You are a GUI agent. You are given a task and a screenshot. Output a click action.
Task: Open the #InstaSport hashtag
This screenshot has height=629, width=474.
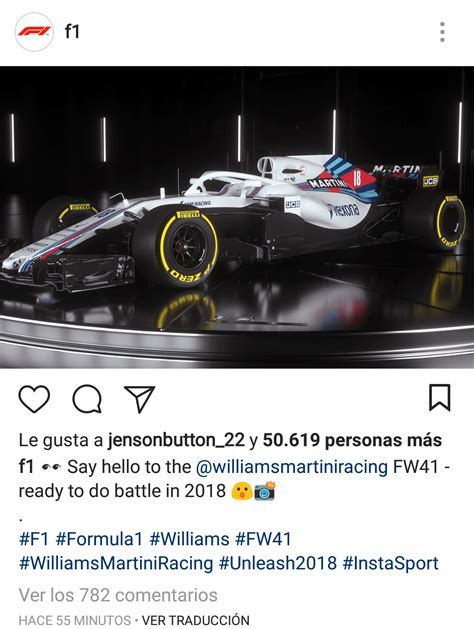(x=391, y=563)
